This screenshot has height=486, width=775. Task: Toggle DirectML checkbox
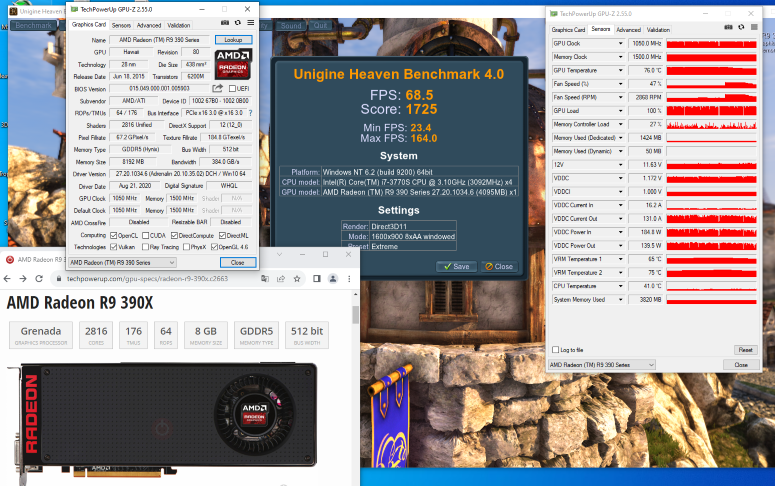222,235
